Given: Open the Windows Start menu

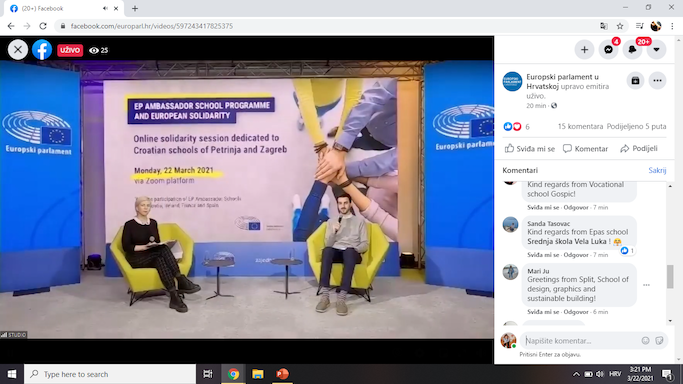Looking at the screenshot, I should pyautogui.click(x=12, y=374).
